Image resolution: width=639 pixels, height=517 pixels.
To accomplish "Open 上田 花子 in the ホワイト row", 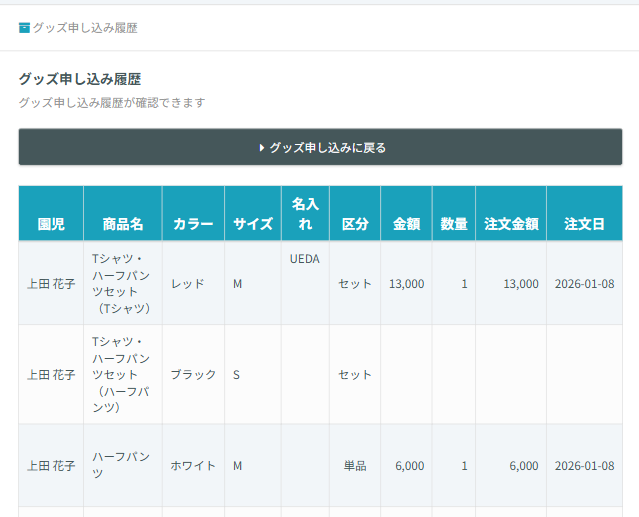I will pyautogui.click(x=51, y=466).
